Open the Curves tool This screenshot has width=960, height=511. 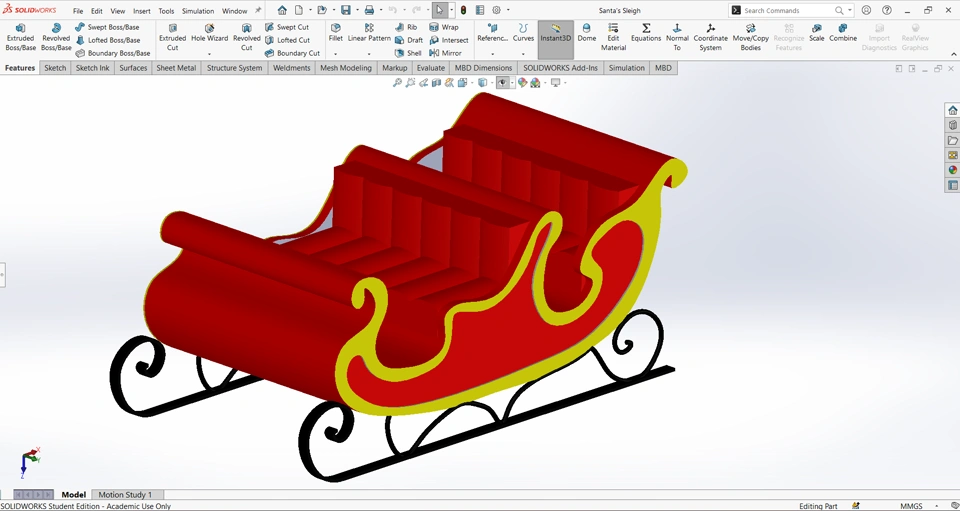523,33
